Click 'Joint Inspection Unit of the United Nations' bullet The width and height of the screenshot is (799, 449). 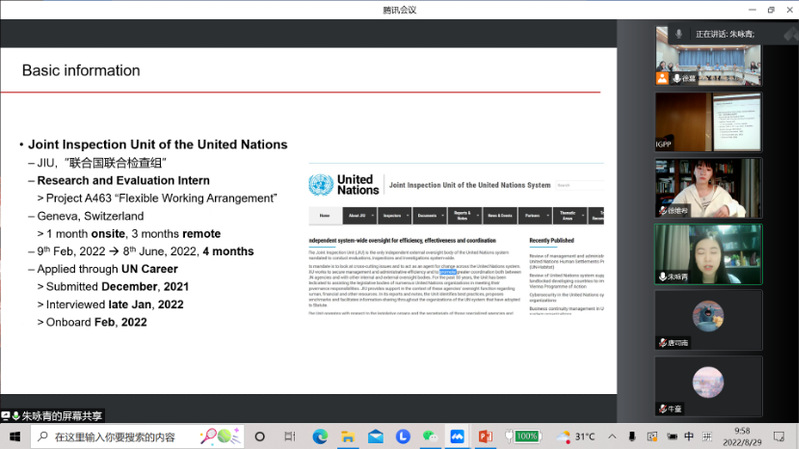pyautogui.click(x=157, y=144)
